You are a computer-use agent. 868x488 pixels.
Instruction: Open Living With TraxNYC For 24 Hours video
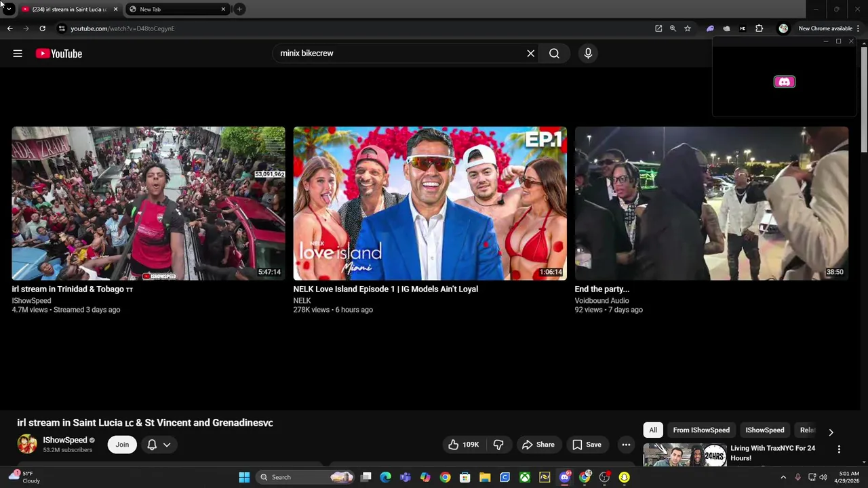772,453
